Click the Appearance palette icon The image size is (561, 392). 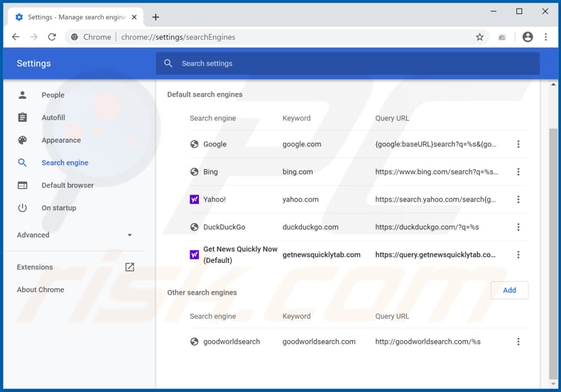coord(23,140)
